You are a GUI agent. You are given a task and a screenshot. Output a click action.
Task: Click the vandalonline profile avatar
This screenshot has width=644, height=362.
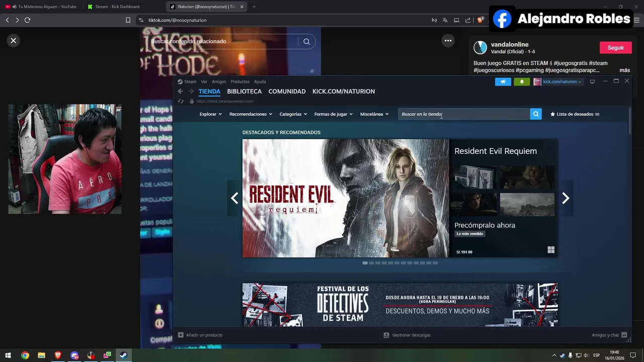[480, 48]
